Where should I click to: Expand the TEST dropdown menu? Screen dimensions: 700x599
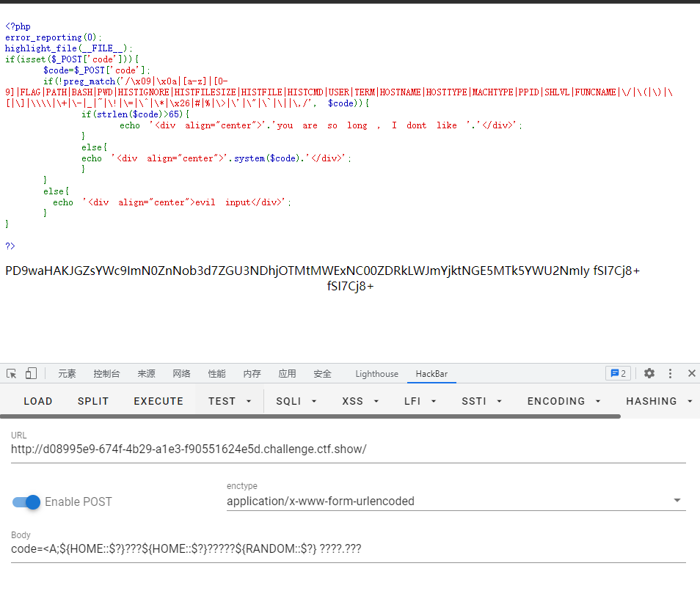point(230,402)
